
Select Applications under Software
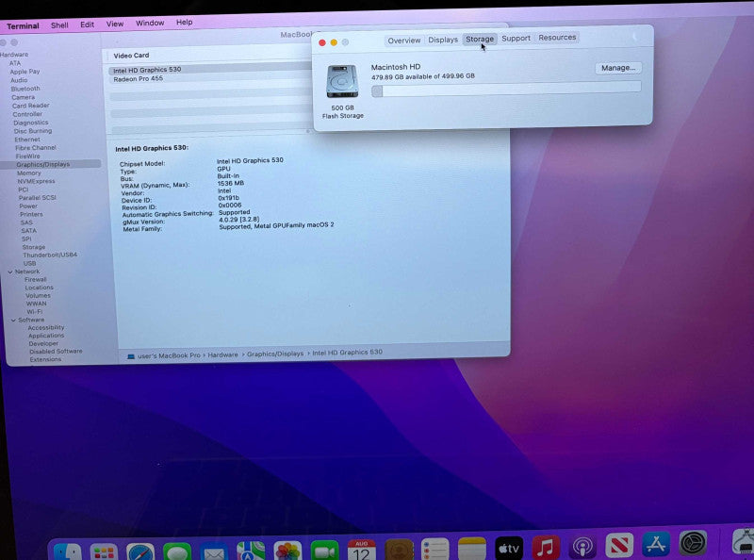coord(46,336)
